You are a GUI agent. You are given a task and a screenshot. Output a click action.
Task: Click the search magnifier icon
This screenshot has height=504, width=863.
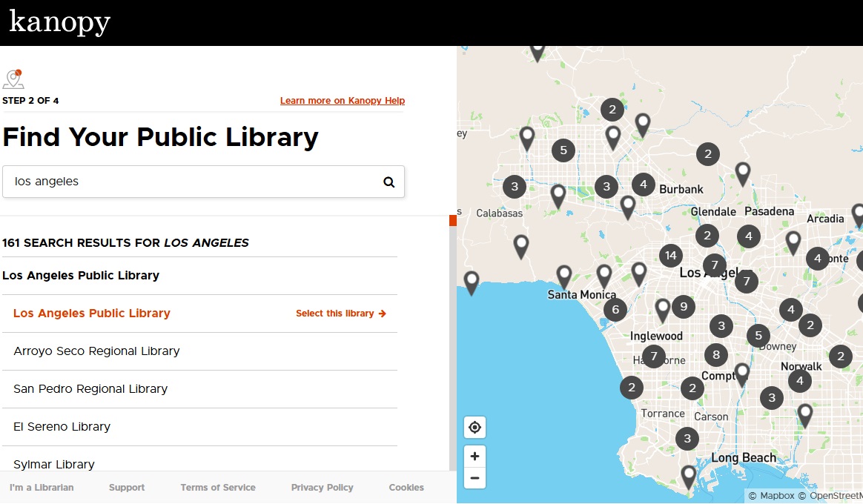pyautogui.click(x=388, y=182)
